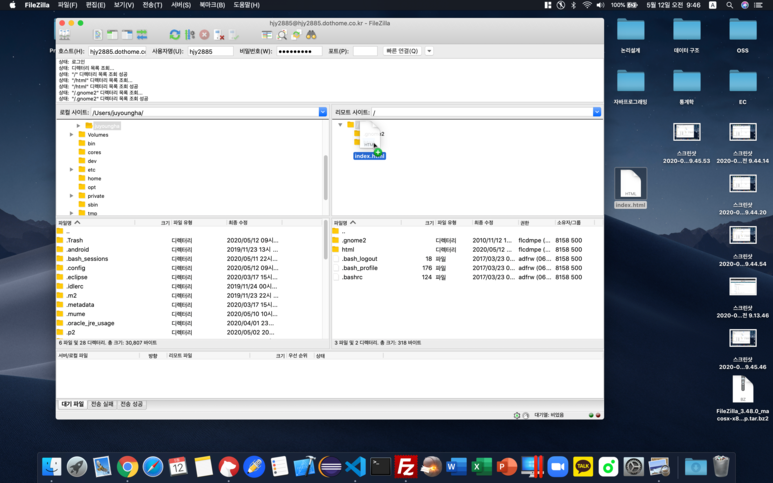This screenshot has height=483, width=773.
Task: Open the 서버(S) menu
Action: coord(180,5)
